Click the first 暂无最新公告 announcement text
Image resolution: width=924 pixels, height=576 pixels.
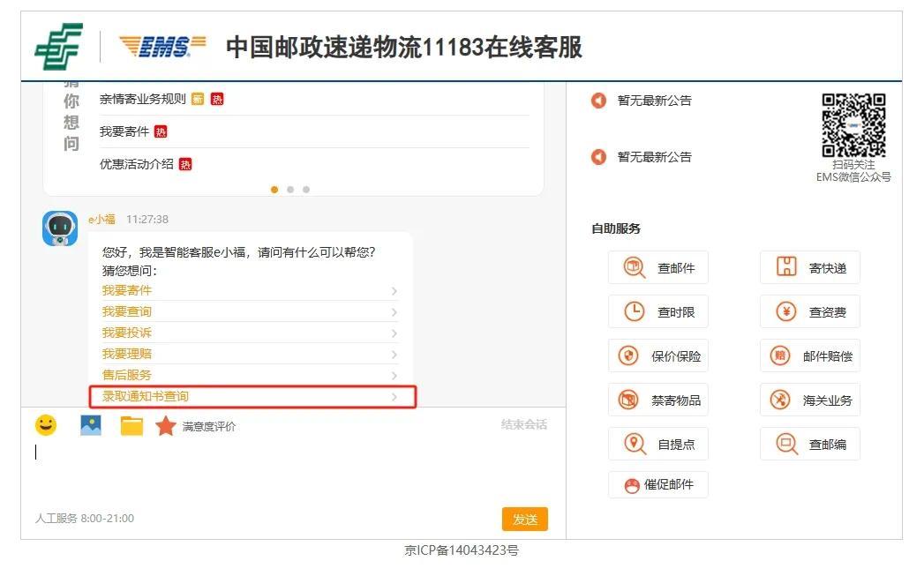pyautogui.click(x=655, y=101)
